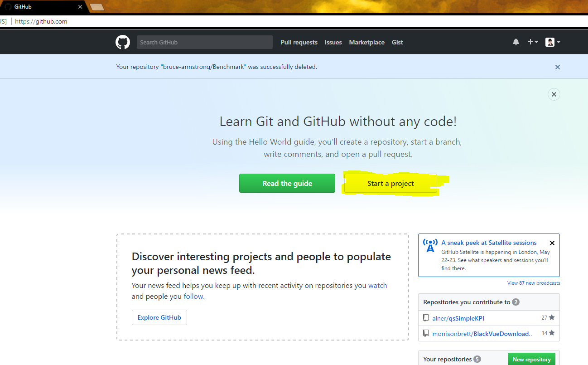
Task: Click the Your repositories heading
Action: (448, 359)
